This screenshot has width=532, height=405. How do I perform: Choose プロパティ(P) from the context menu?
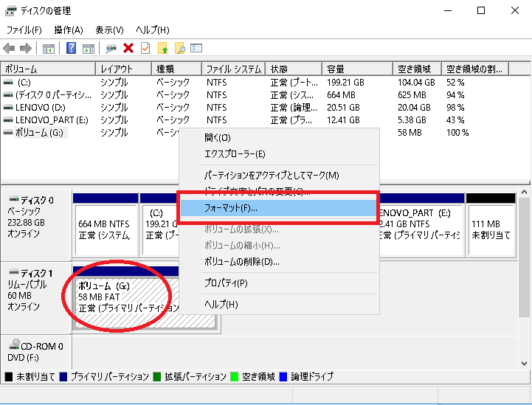click(x=279, y=283)
